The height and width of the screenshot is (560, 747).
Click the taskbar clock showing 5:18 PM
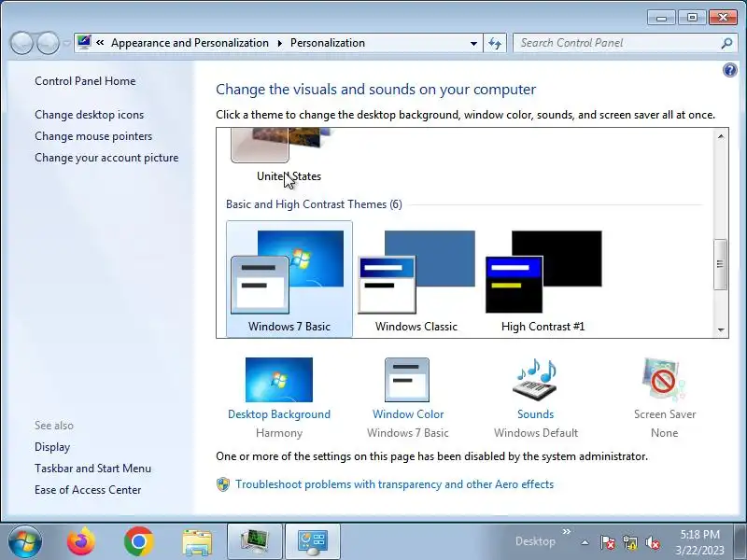point(699,542)
